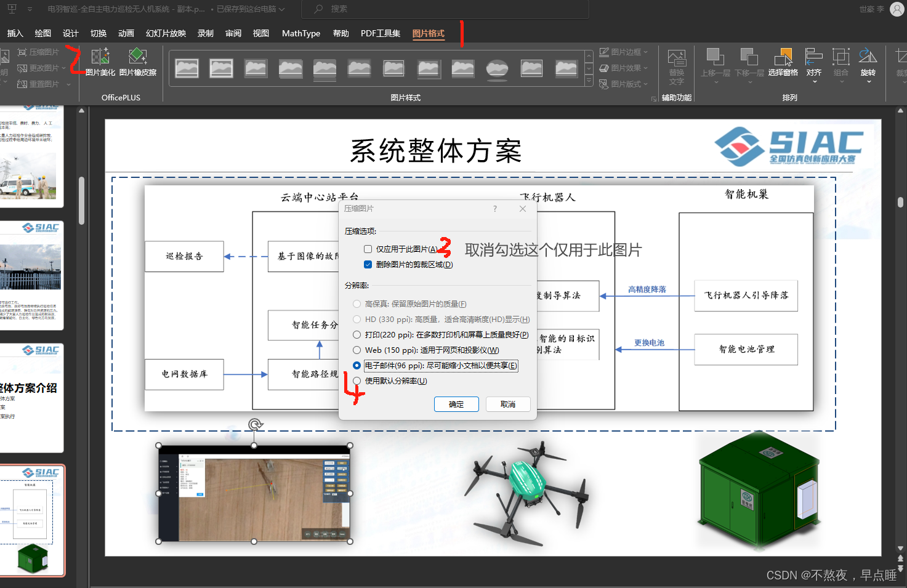
Task: Toggle the 删除图片的剪裁区域 checkbox
Action: tap(368, 265)
